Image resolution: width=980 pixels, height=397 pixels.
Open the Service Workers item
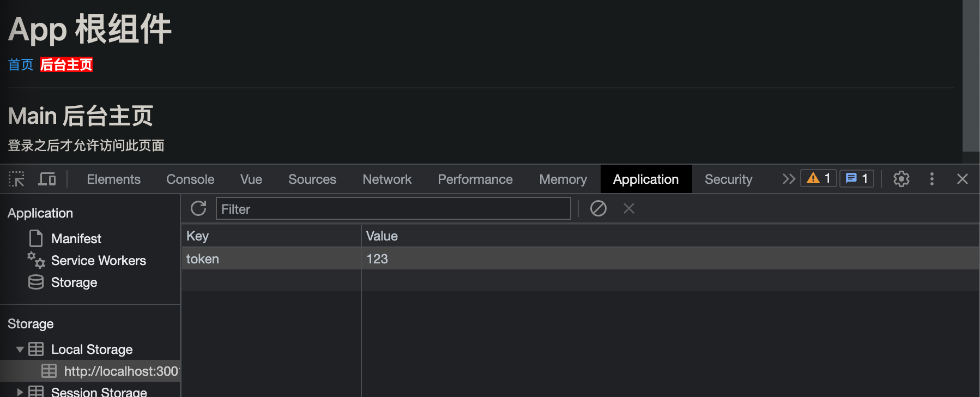[x=98, y=261]
